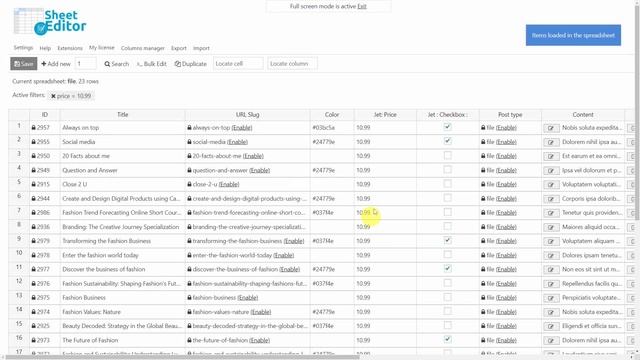Open content editor for Enter the fashion world today

click(x=551, y=256)
